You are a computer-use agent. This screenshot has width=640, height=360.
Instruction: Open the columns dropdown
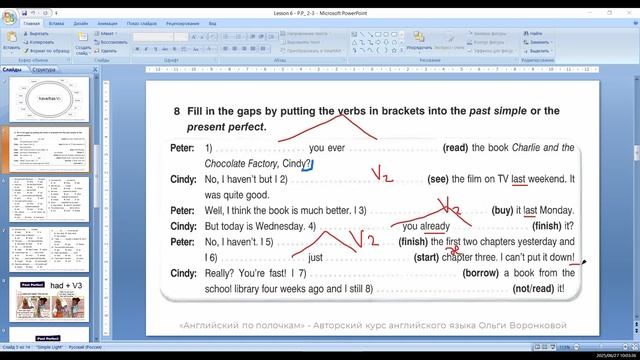click(264, 49)
